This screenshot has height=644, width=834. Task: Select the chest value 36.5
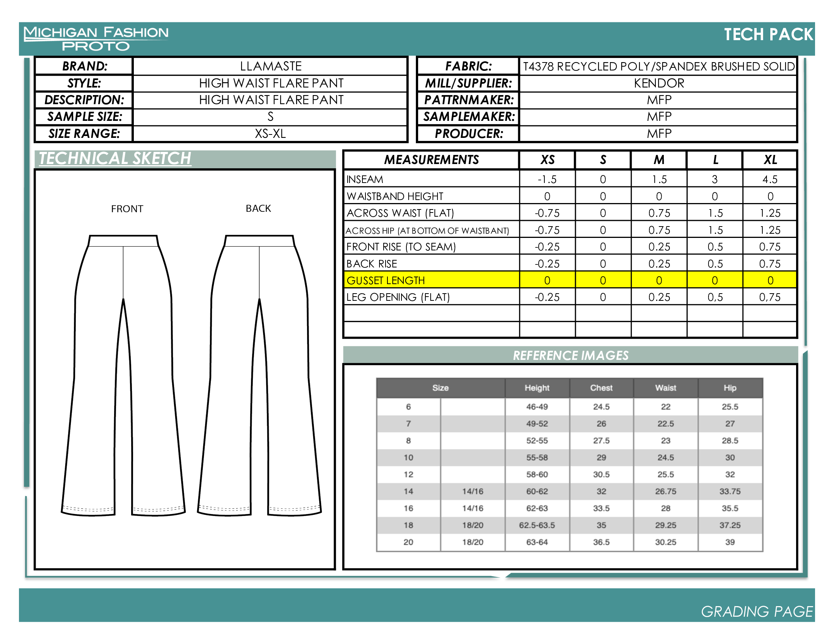602,542
